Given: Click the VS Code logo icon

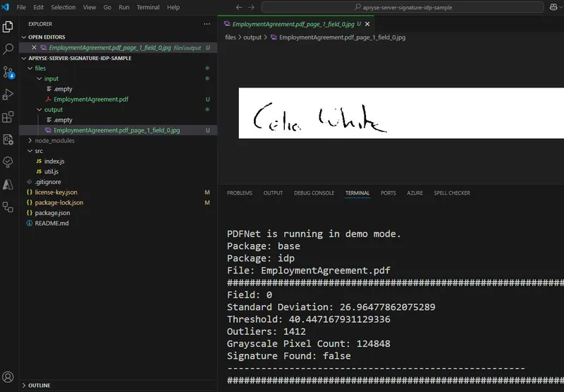Looking at the screenshot, I should [x=5, y=7].
